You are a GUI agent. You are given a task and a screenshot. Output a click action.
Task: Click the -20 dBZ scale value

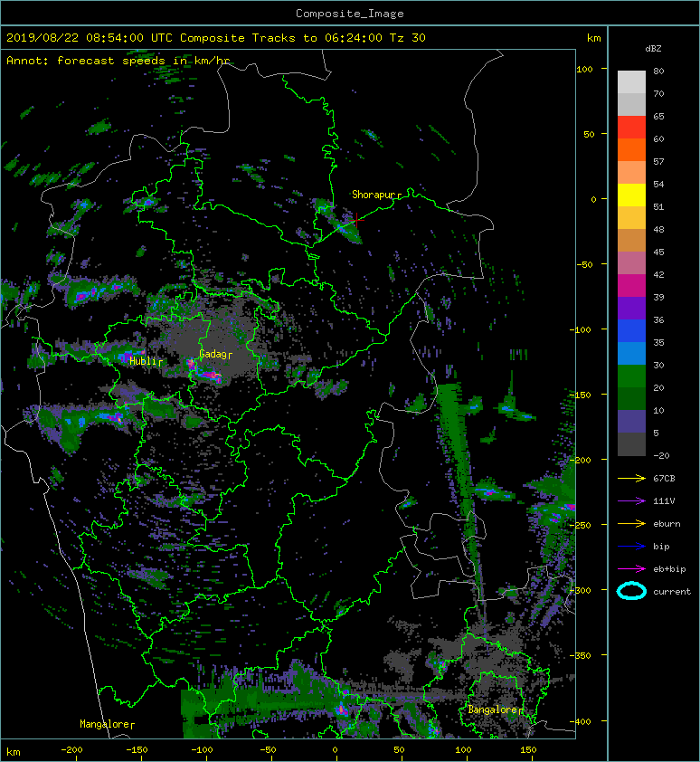662,456
